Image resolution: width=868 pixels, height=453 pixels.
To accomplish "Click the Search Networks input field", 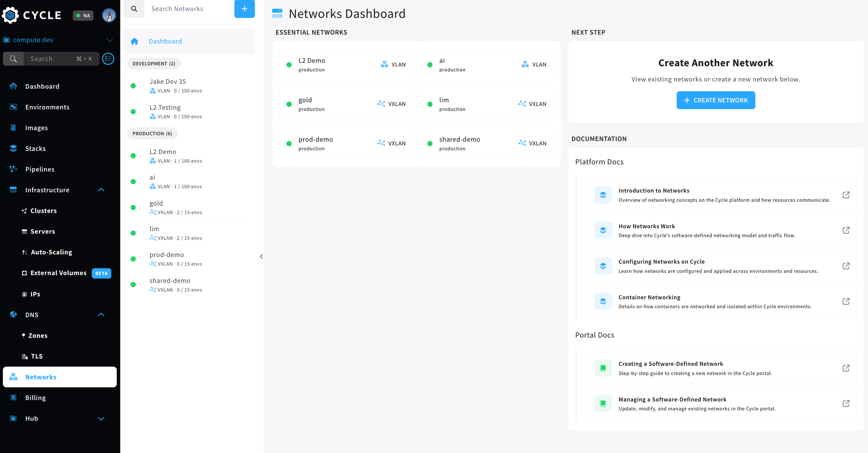I will coord(187,9).
